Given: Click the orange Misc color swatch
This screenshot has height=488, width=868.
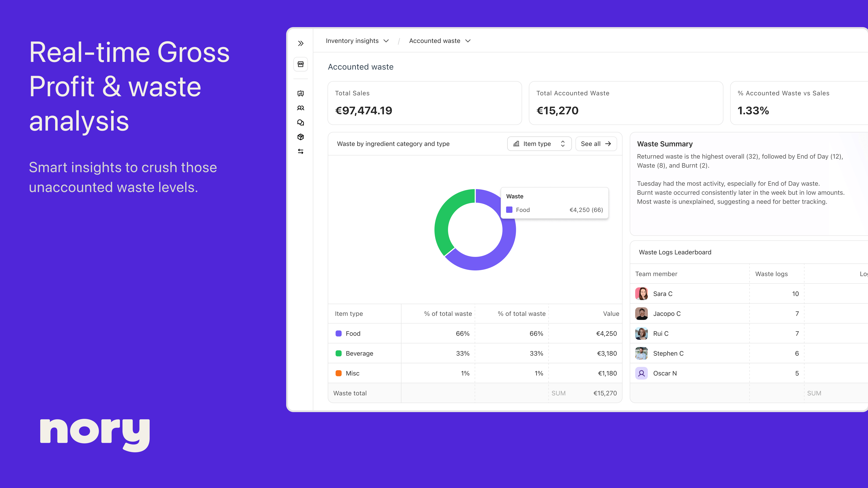Looking at the screenshot, I should (339, 373).
